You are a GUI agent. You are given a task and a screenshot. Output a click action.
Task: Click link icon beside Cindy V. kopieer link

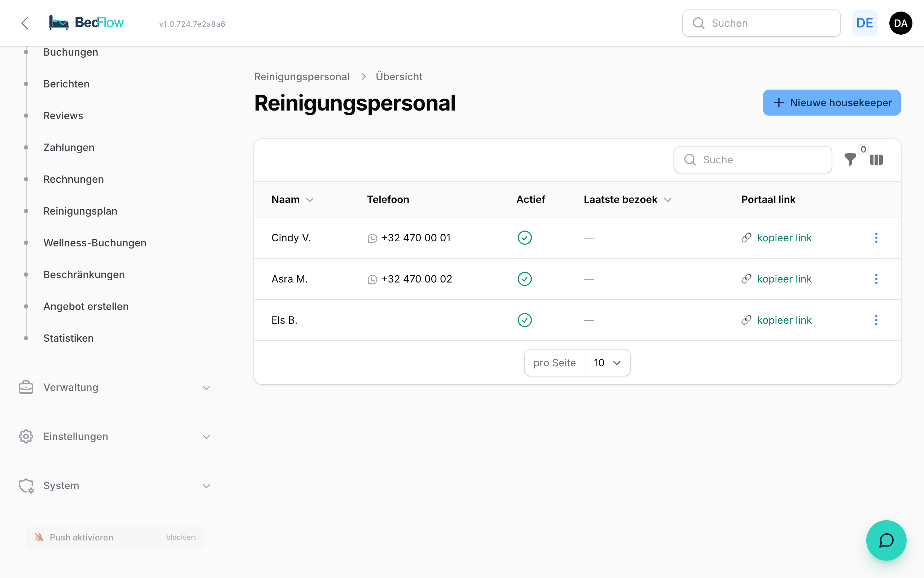pyautogui.click(x=746, y=238)
